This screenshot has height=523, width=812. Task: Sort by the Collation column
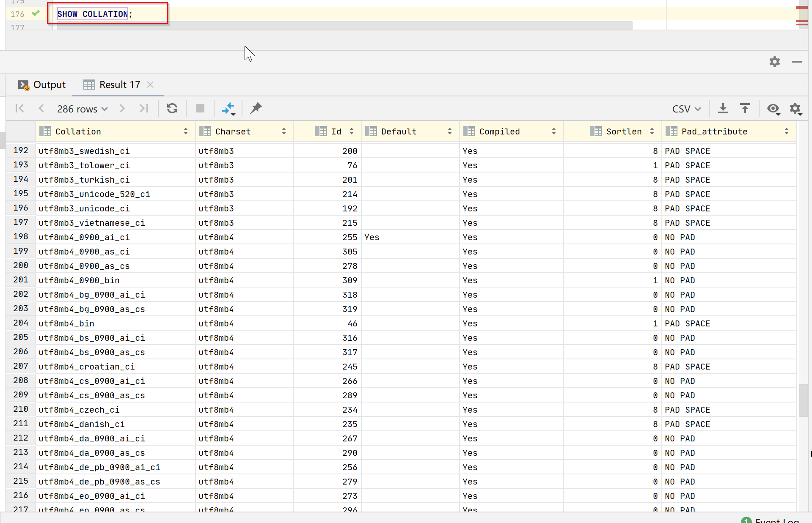pyautogui.click(x=116, y=131)
